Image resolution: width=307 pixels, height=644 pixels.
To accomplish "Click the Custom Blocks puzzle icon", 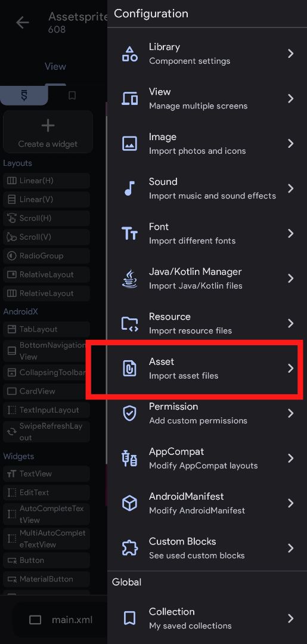I will click(130, 548).
